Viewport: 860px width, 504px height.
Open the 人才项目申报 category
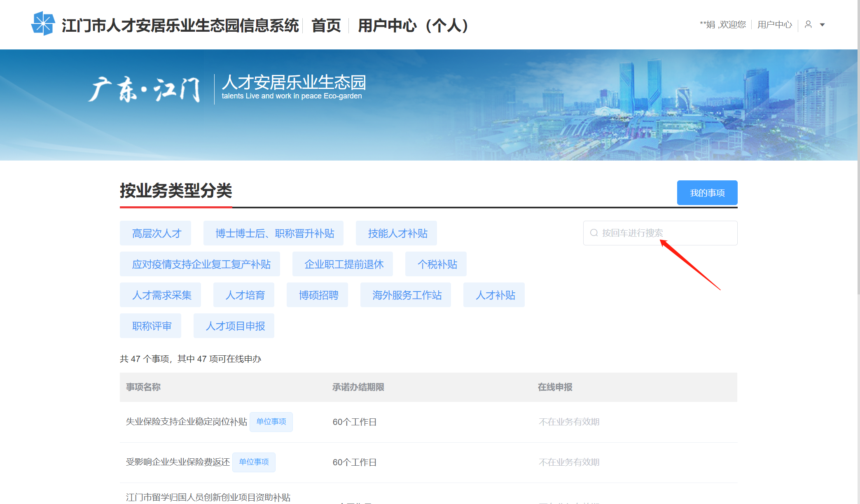[234, 326]
